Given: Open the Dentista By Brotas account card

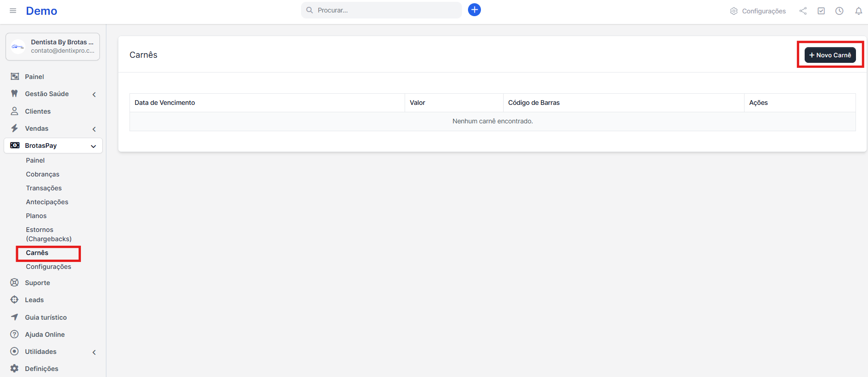Looking at the screenshot, I should tap(53, 47).
